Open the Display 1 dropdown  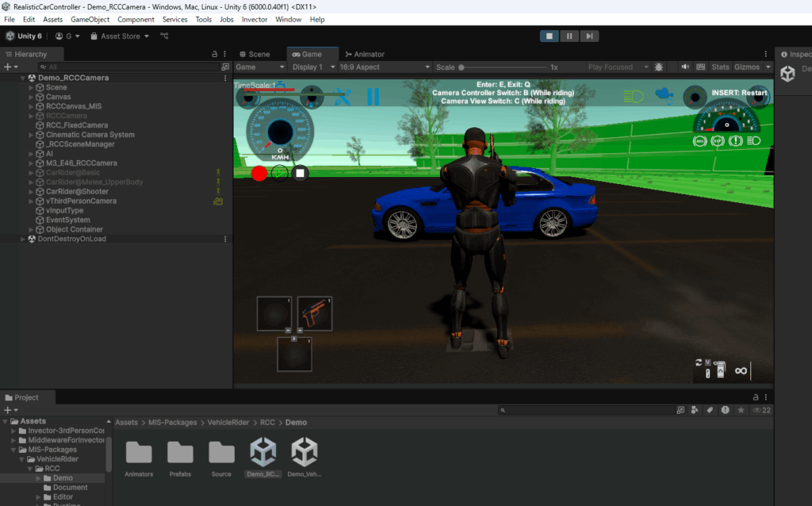[312, 67]
